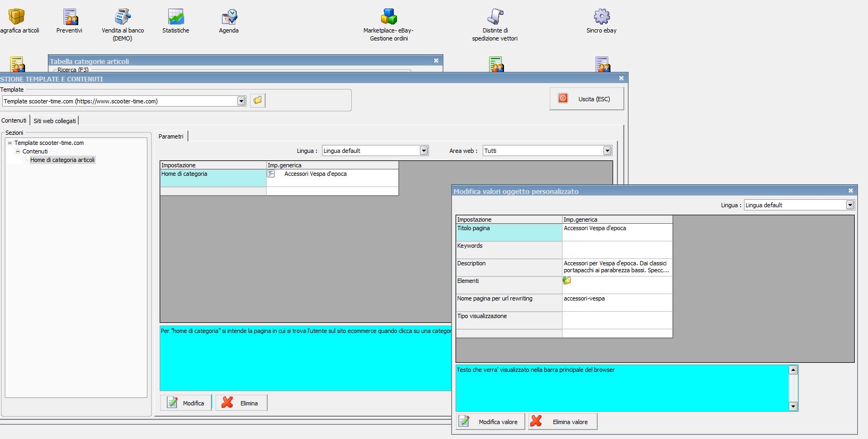Open the Template scooter-time.com dropdown

pos(241,101)
